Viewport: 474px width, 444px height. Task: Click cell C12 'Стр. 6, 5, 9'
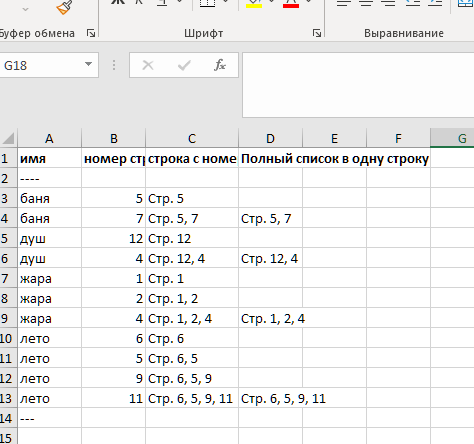(x=192, y=378)
